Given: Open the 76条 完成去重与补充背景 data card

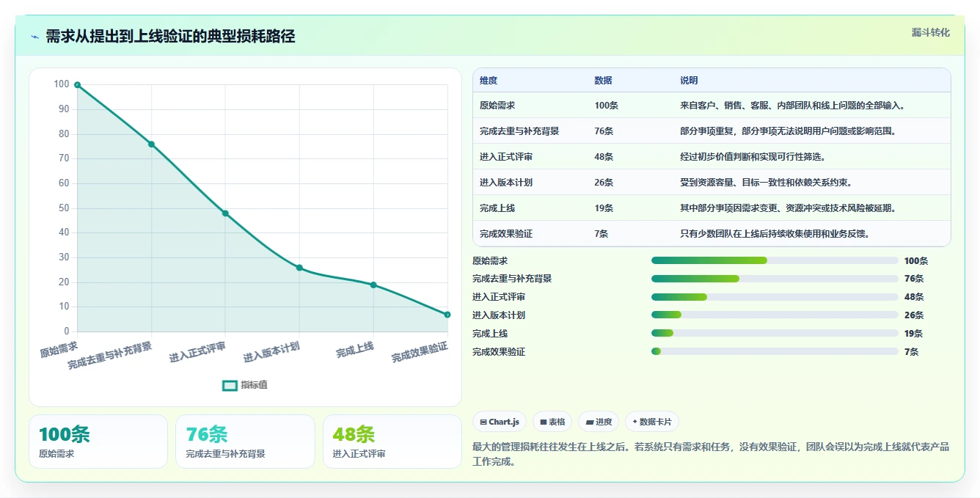Looking at the screenshot, I should tap(245, 442).
